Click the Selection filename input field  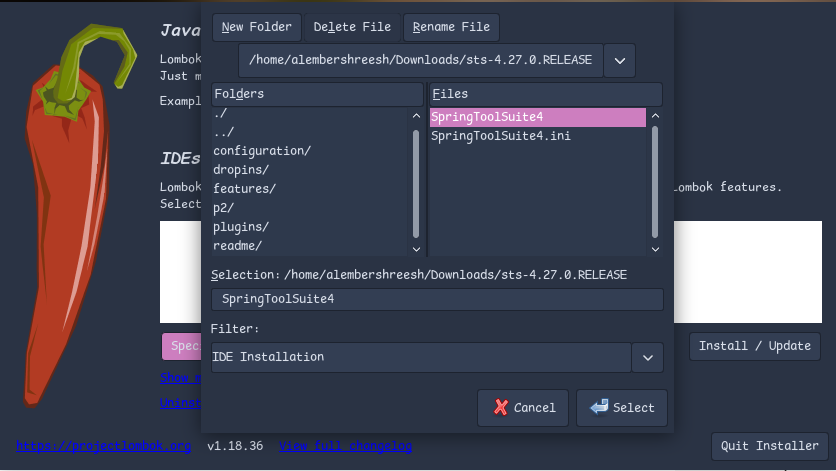pos(437,299)
